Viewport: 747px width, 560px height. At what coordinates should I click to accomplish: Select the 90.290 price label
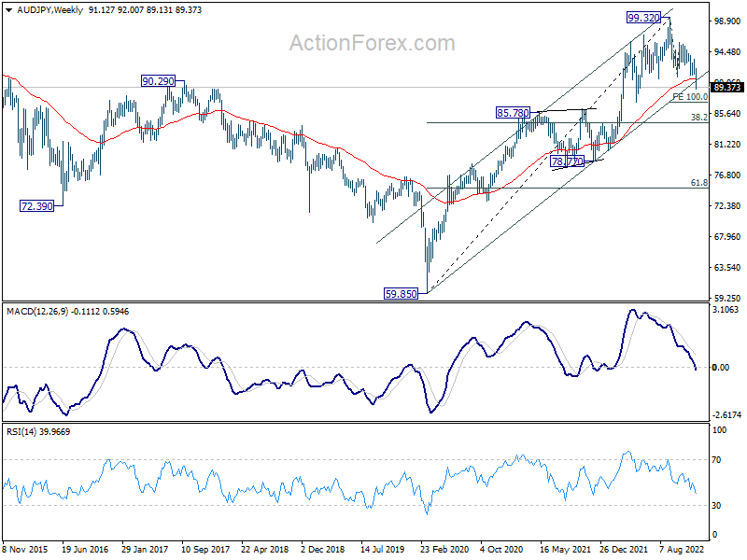tap(158, 81)
